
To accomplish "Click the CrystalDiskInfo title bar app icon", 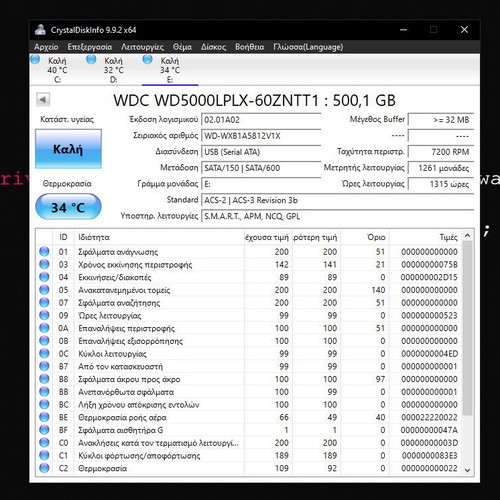I will pos(40,30).
